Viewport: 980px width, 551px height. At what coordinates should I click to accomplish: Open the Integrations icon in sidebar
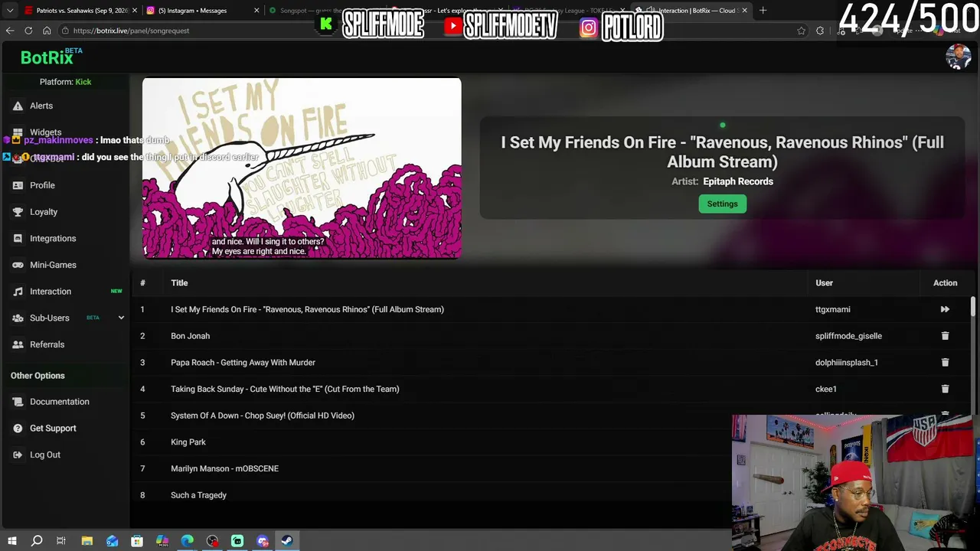18,238
